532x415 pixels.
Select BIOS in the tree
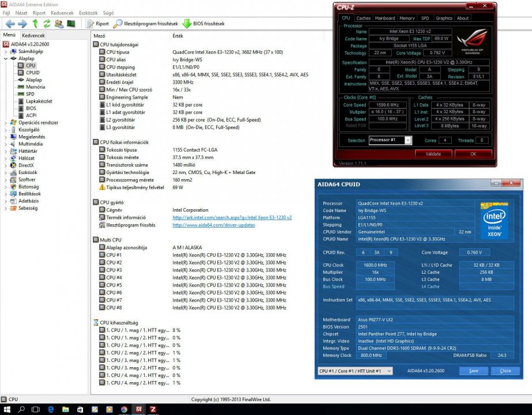tap(27, 108)
